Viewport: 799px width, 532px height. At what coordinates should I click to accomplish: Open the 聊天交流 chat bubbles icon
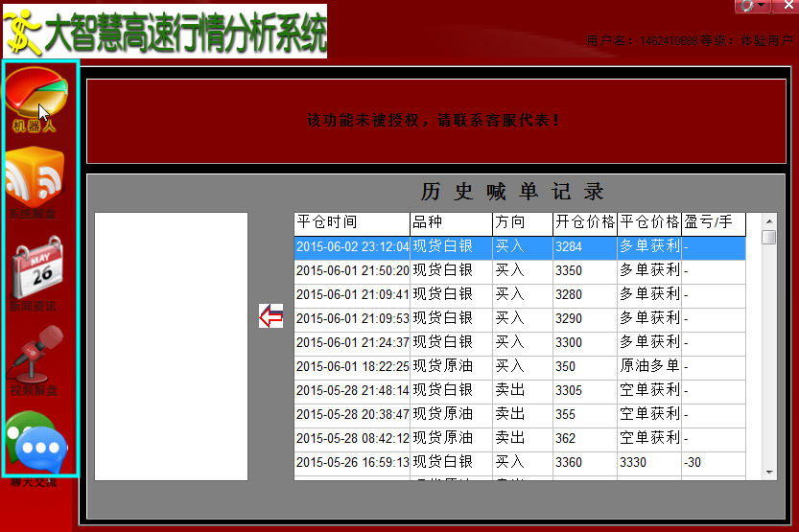click(35, 448)
